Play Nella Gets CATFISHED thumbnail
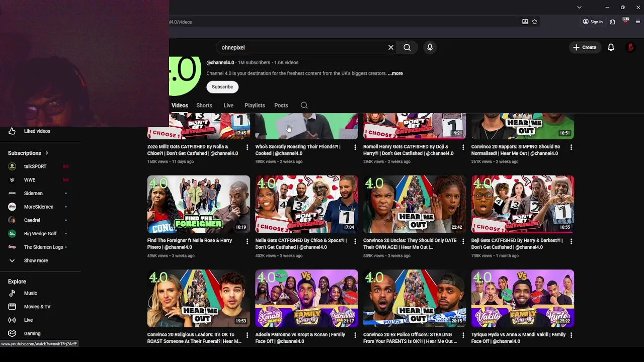The height and width of the screenshot is (362, 644). tap(306, 204)
